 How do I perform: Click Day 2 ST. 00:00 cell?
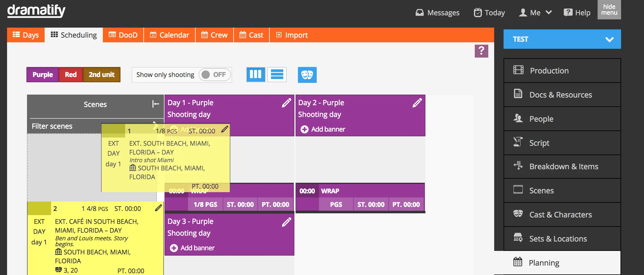371,204
